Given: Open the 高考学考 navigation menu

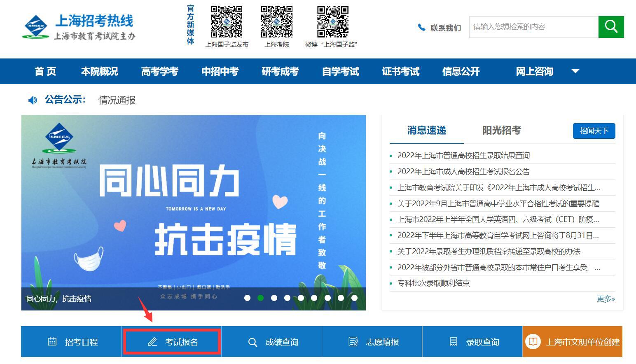Looking at the screenshot, I should [159, 71].
